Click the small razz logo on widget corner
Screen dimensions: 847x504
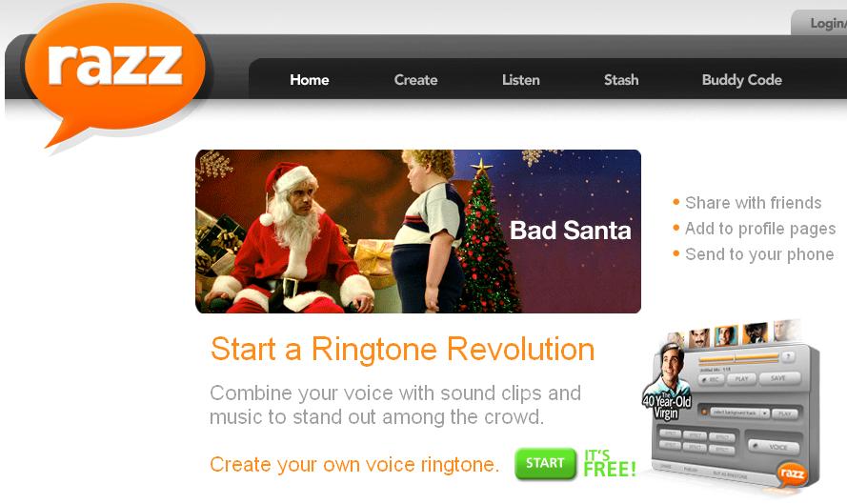(793, 474)
